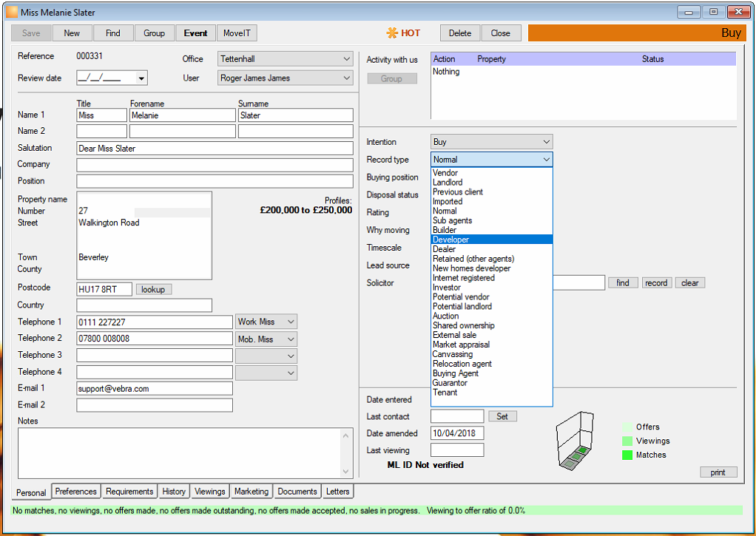Click the Matches green swatch

(627, 455)
